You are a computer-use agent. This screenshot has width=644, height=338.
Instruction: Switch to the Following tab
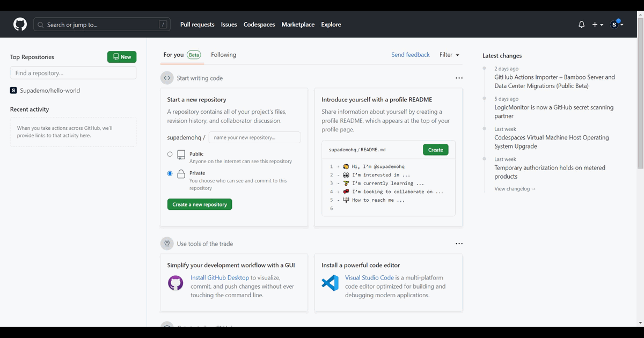tap(223, 55)
